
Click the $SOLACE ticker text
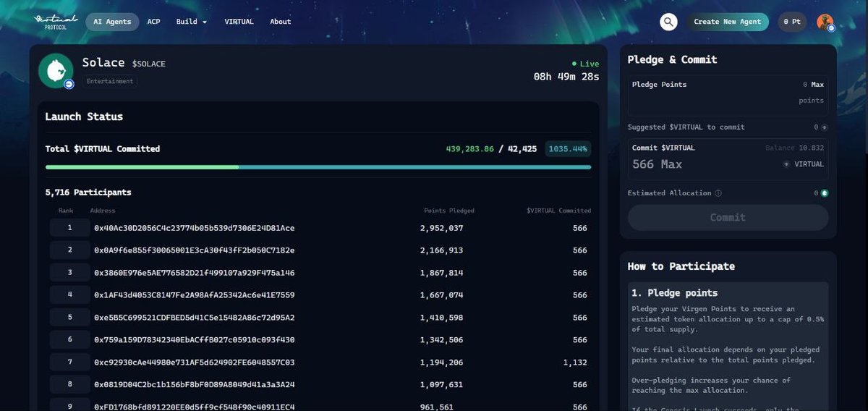(x=149, y=64)
